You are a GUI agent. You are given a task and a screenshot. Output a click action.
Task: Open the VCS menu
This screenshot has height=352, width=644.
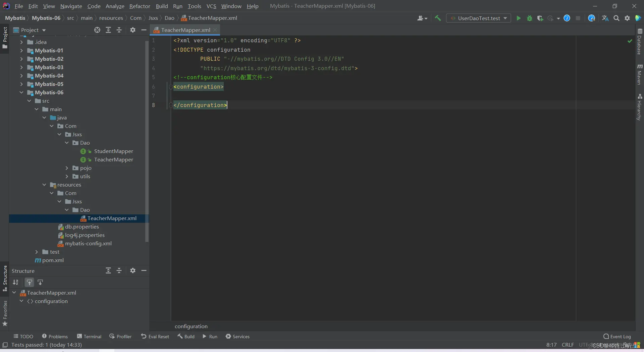[211, 6]
